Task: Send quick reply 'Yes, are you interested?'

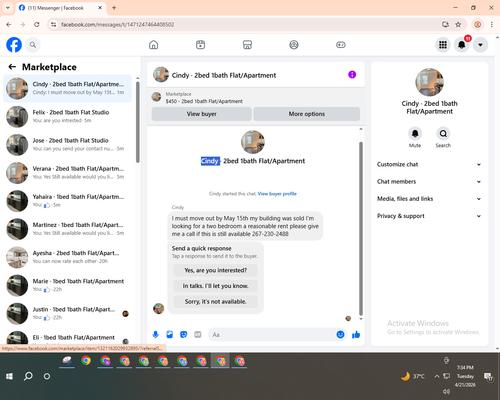Action: [216, 270]
